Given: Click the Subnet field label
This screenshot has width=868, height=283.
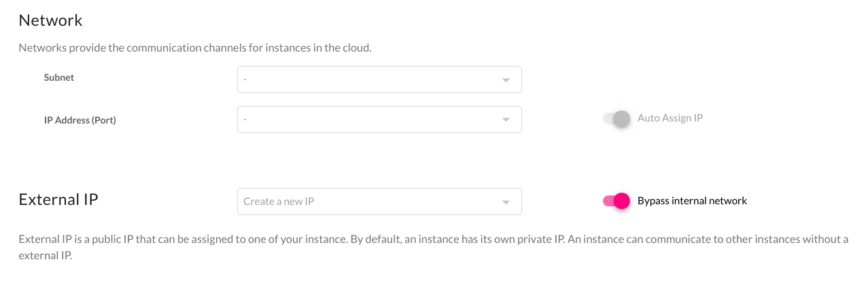Looking at the screenshot, I should 59,77.
